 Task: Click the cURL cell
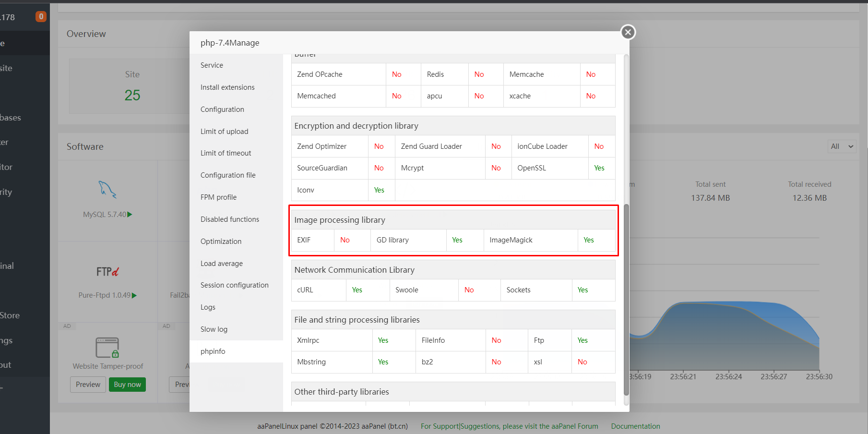319,290
